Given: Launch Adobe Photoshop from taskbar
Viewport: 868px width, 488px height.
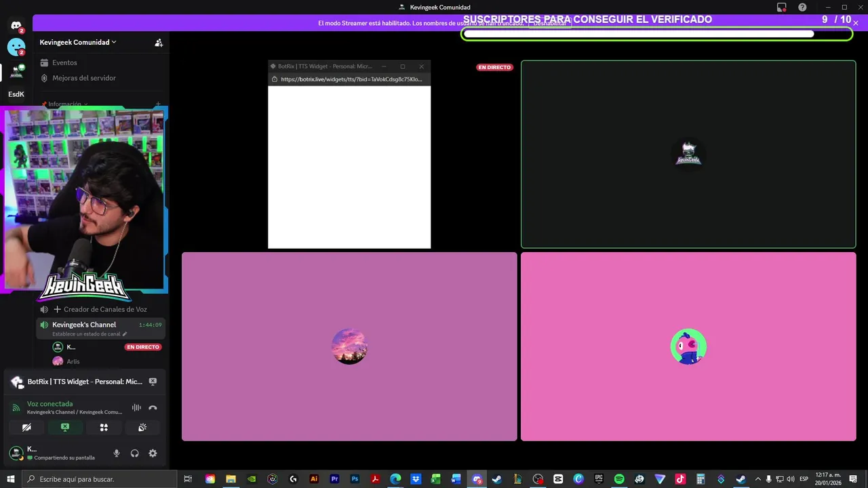Looking at the screenshot, I should click(x=355, y=479).
